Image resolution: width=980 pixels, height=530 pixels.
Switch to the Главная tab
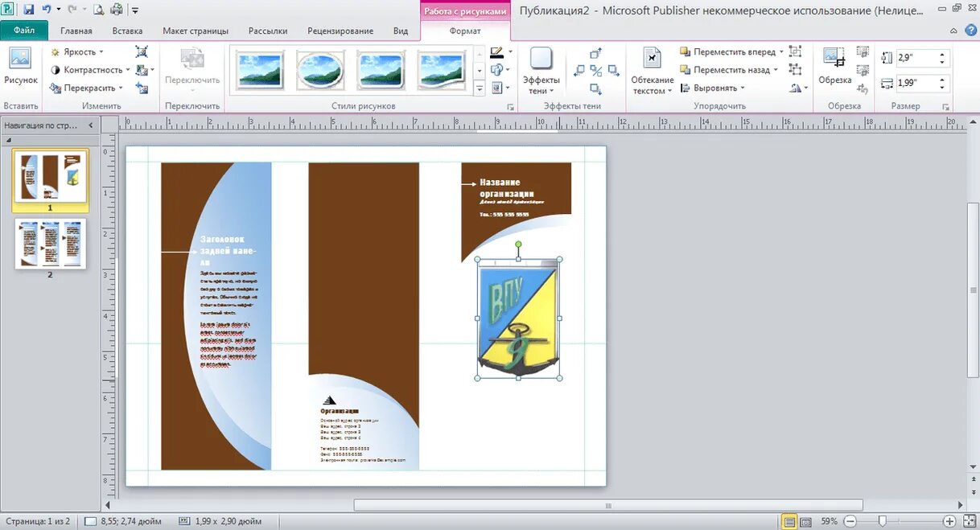(x=76, y=31)
